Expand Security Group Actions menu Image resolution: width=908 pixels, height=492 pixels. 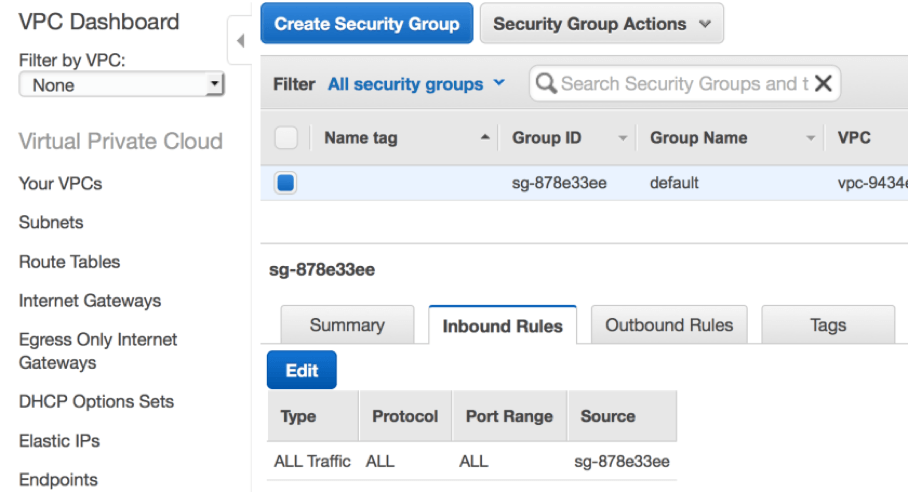(x=602, y=24)
